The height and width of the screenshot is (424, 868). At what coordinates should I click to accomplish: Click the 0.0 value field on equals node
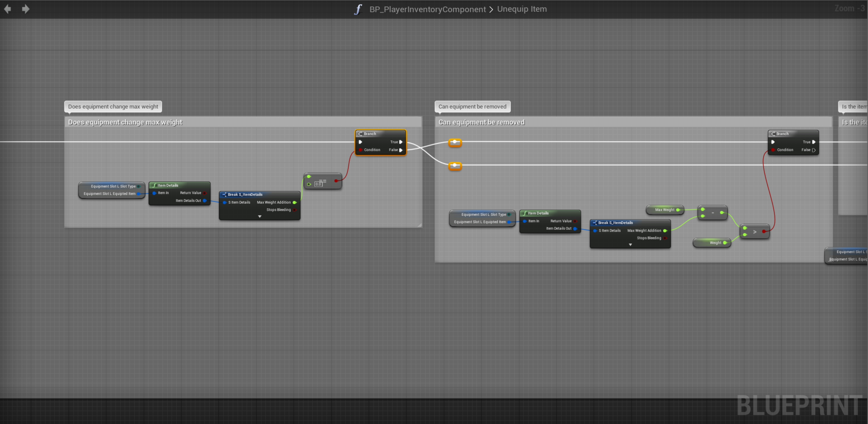[318, 184]
